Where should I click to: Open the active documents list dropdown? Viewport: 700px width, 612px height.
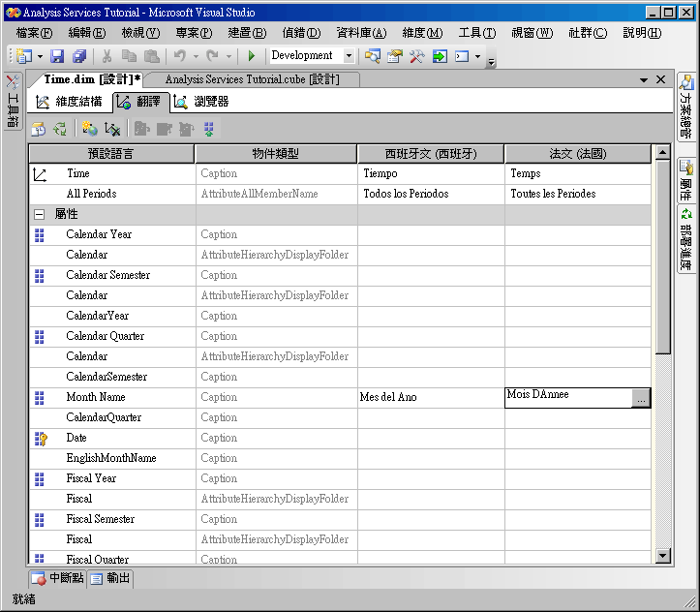pyautogui.click(x=643, y=80)
